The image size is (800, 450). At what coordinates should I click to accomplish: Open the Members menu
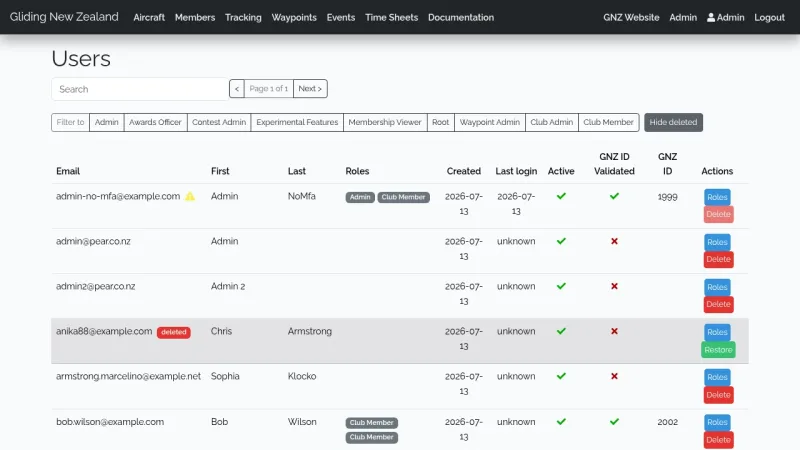(195, 17)
